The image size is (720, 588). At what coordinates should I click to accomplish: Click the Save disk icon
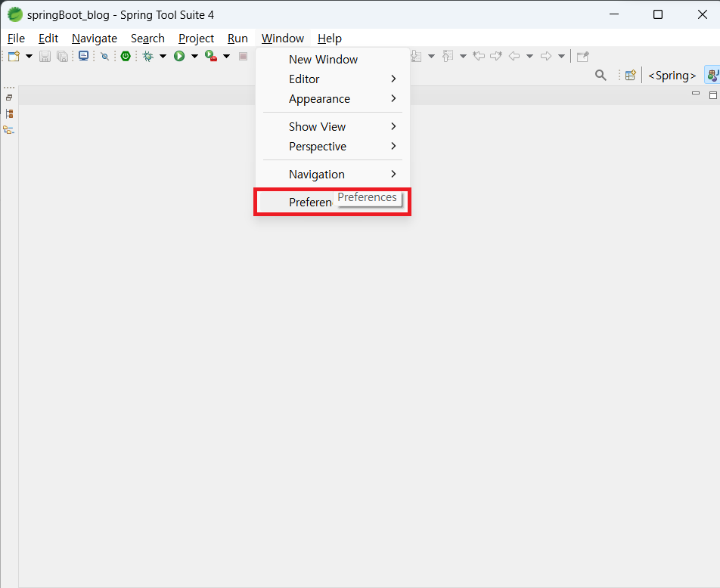click(45, 57)
